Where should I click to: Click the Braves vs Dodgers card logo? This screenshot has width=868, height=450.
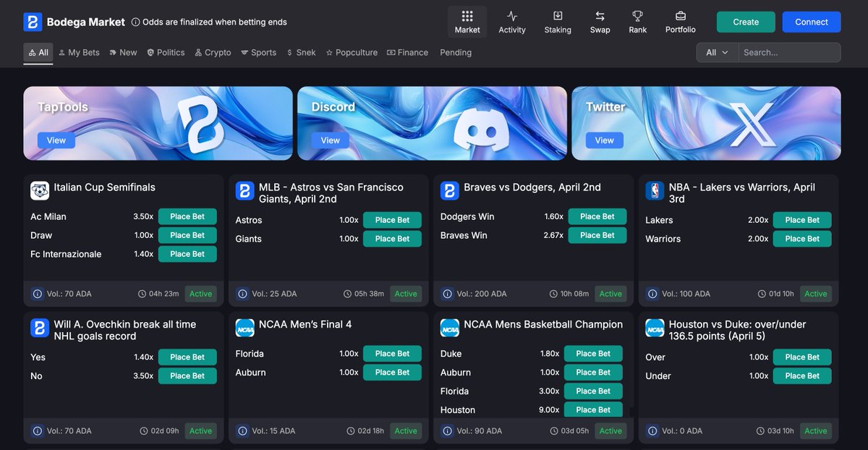point(450,190)
